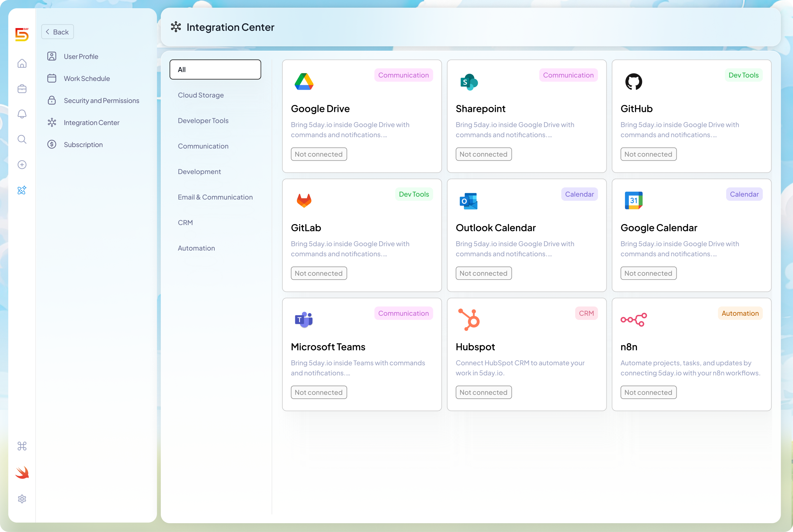
Task: Open the Microsoft Teams card title
Action: tap(328, 347)
